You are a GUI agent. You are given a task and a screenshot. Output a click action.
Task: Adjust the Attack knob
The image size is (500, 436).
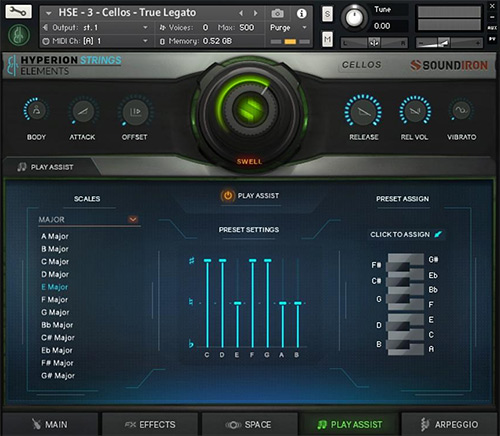(x=83, y=111)
